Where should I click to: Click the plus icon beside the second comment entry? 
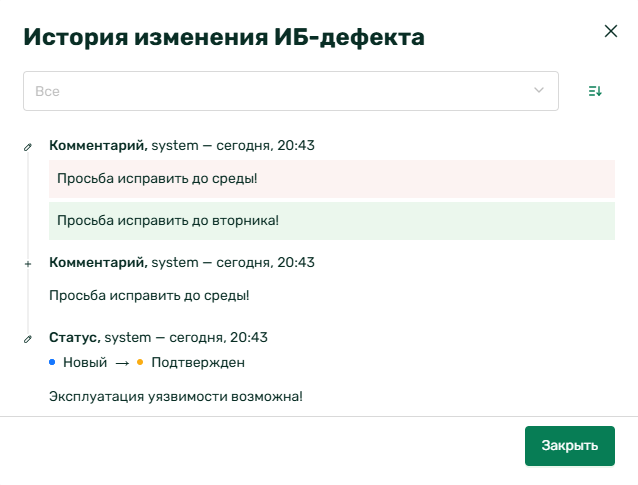tap(28, 264)
